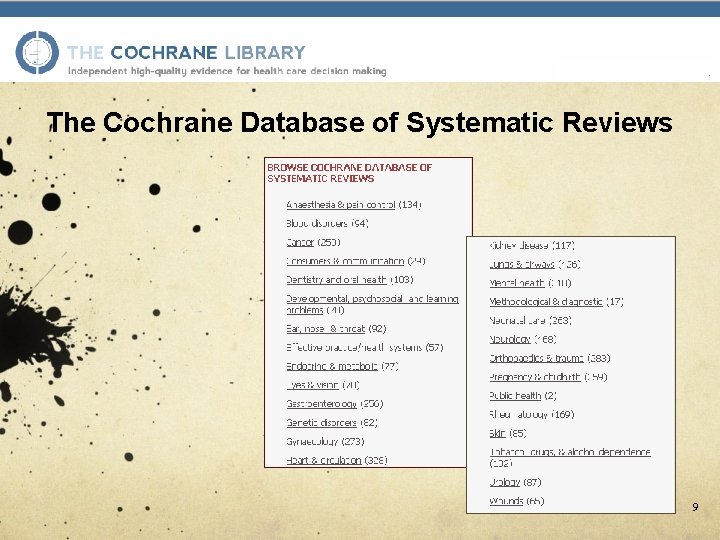Open Eyes & vision topic link

coord(312,385)
